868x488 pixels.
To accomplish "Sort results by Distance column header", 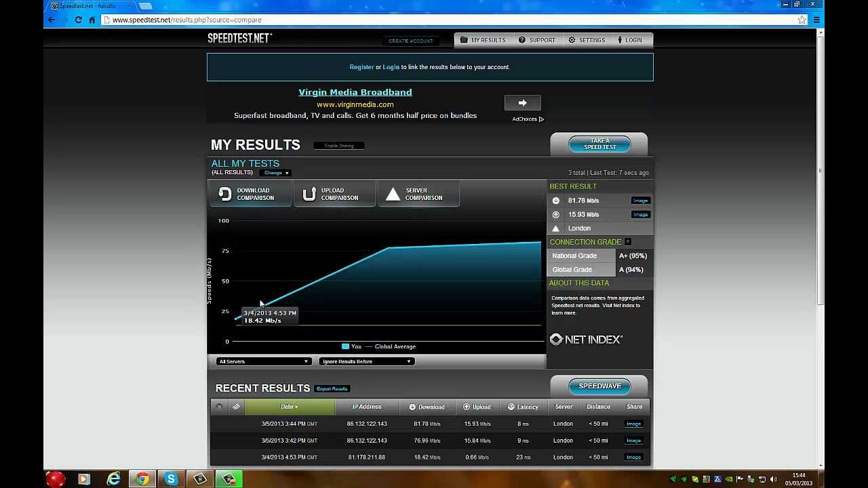I will coord(598,407).
